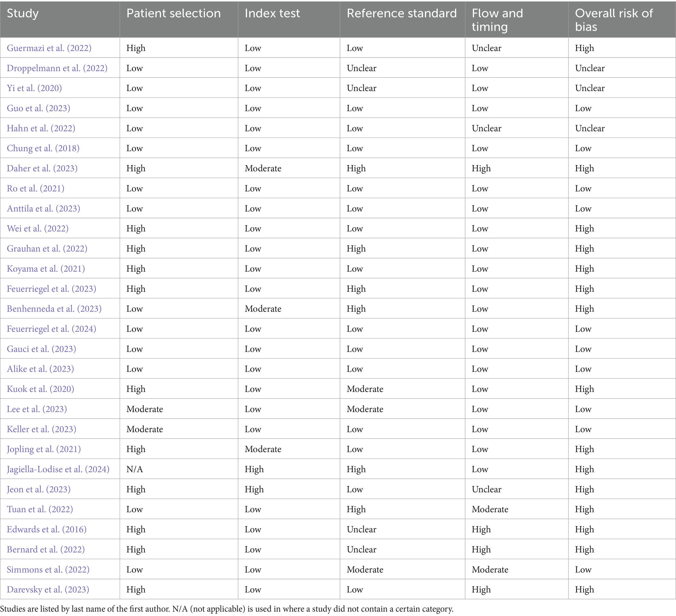Click the Patient selection column header
The image size is (676, 616).
click(173, 13)
